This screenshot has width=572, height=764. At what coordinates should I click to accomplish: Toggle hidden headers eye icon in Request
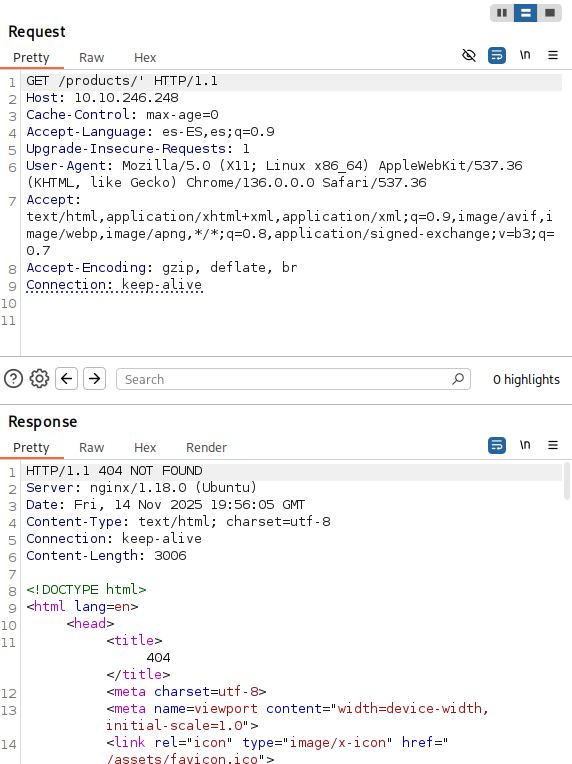click(x=469, y=55)
